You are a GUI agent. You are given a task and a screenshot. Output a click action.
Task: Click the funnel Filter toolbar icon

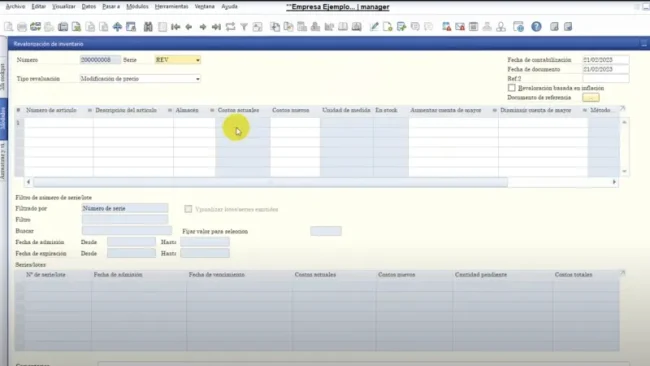(244, 27)
